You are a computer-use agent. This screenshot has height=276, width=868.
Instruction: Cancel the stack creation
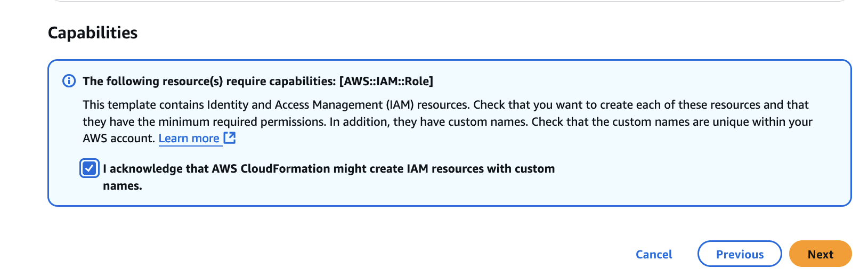654,254
